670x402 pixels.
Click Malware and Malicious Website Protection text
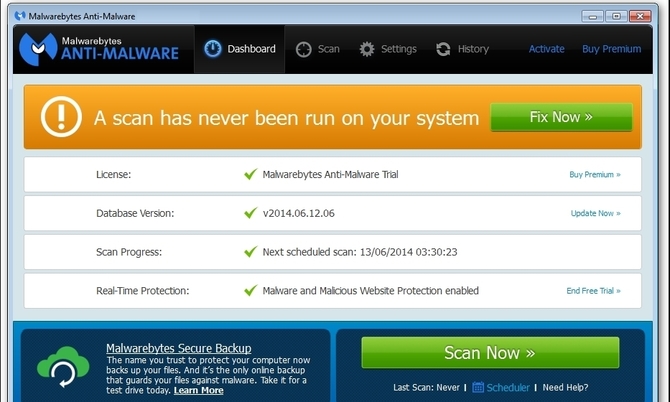[x=370, y=291]
